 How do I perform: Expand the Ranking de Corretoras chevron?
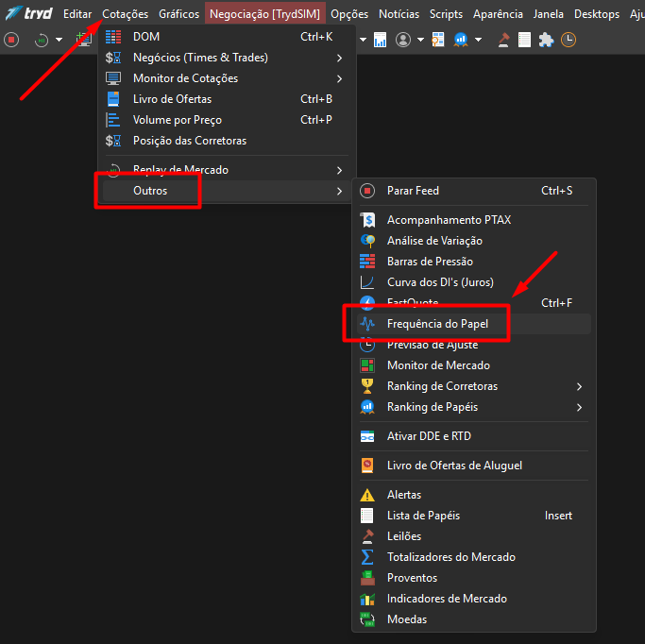tap(579, 386)
